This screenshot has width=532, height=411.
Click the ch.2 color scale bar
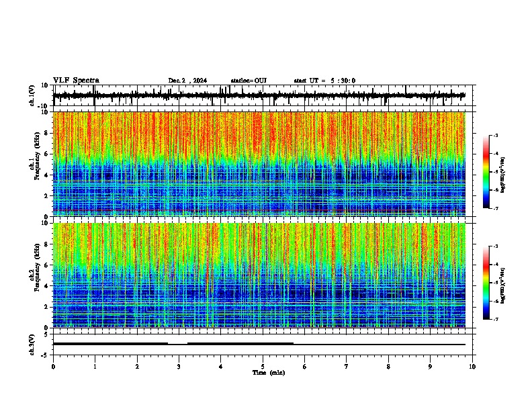(x=486, y=283)
